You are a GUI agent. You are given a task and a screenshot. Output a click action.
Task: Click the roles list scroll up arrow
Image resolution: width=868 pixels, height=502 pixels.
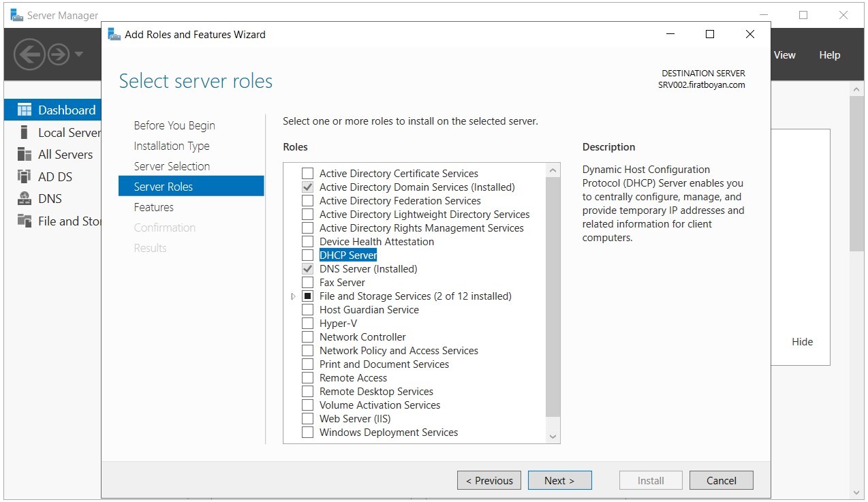tap(553, 170)
